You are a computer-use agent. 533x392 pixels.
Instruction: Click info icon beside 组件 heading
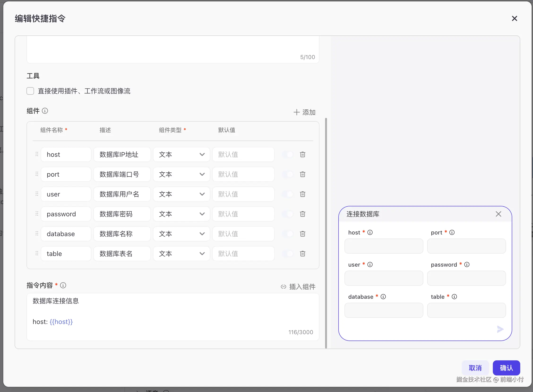(45, 111)
